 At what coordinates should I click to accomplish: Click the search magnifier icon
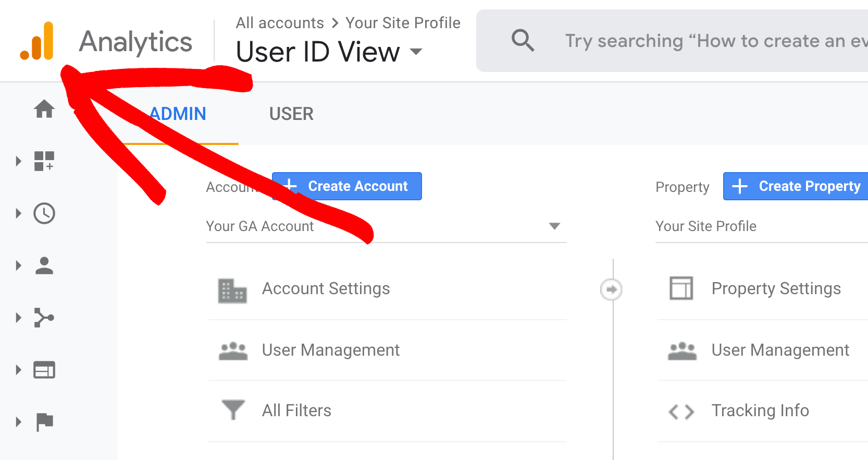(523, 40)
